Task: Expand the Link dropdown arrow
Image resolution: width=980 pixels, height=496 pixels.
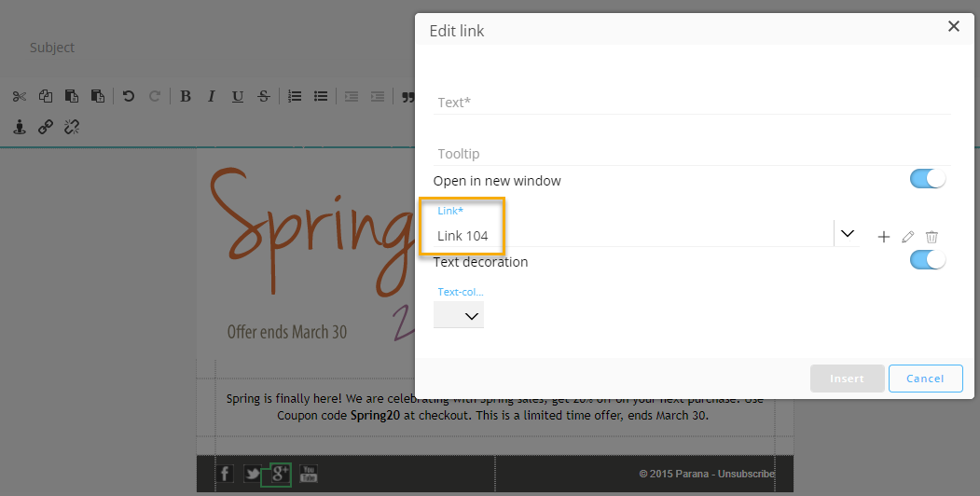Action: point(847,234)
